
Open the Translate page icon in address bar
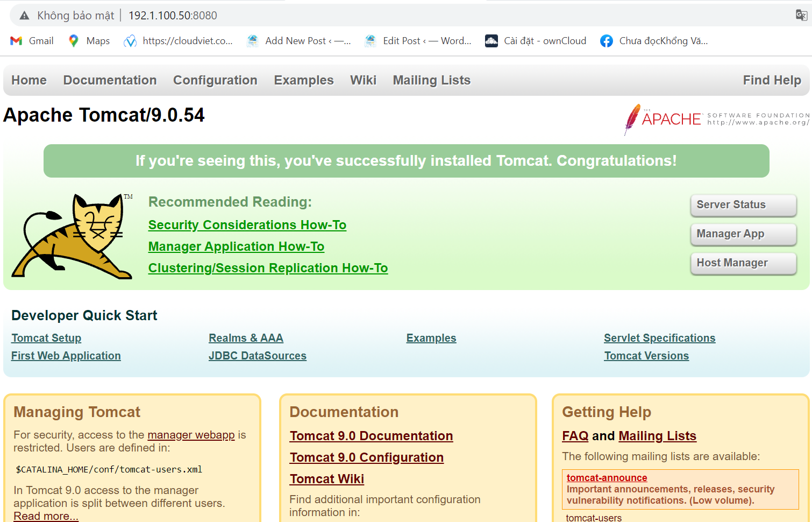[x=801, y=15]
